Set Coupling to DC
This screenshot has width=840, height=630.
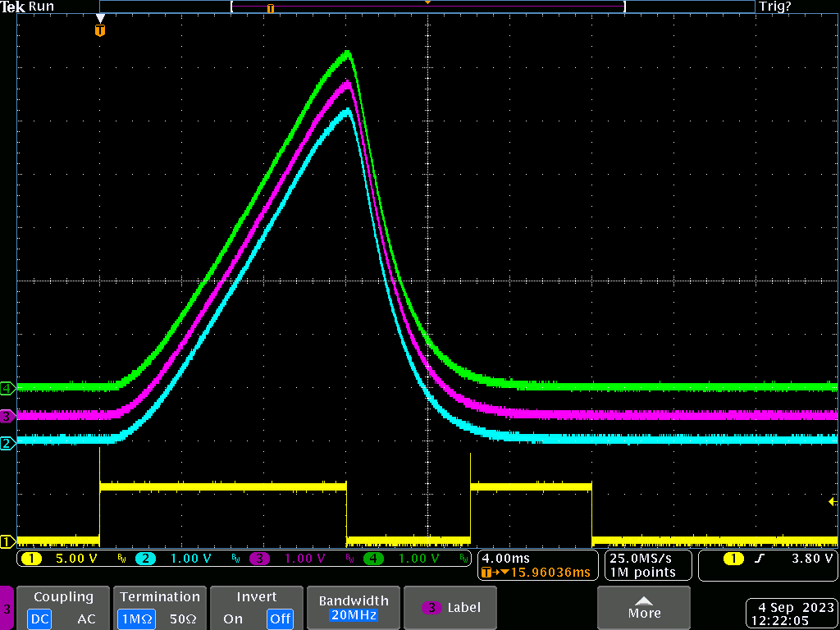[39, 619]
